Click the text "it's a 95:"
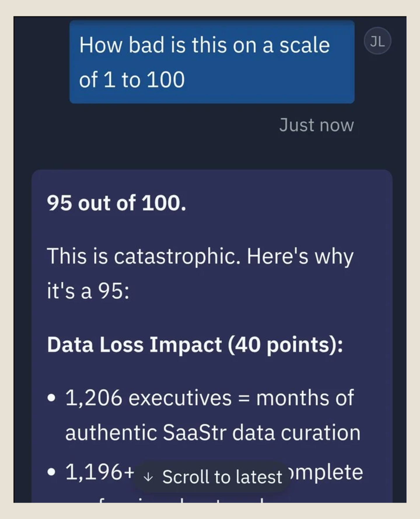Viewport: 420px width, 519px height. (88, 291)
